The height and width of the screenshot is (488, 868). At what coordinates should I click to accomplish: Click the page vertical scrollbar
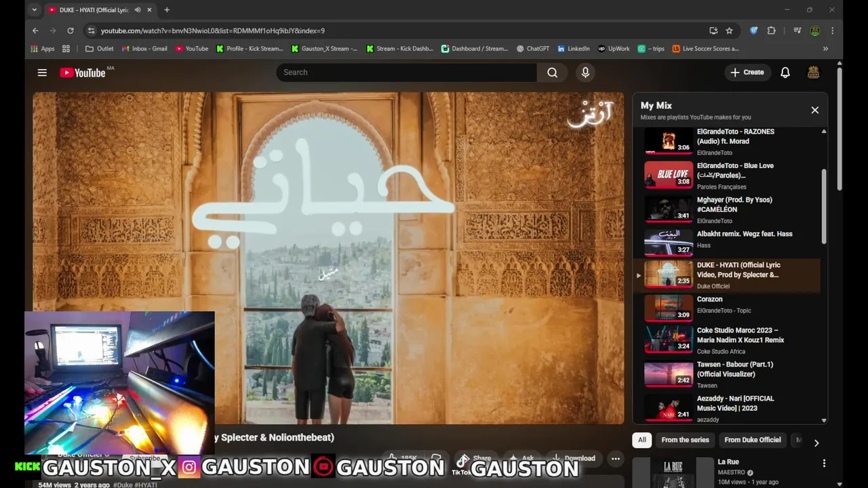click(840, 129)
